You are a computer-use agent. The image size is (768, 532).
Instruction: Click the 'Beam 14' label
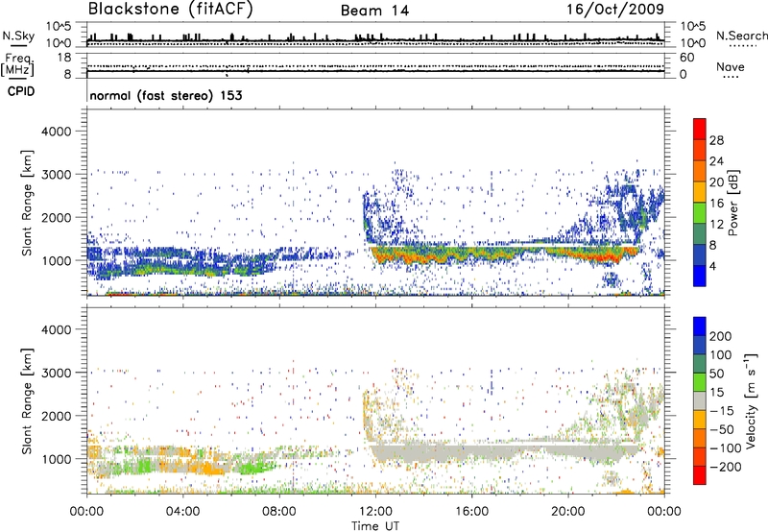[374, 11]
